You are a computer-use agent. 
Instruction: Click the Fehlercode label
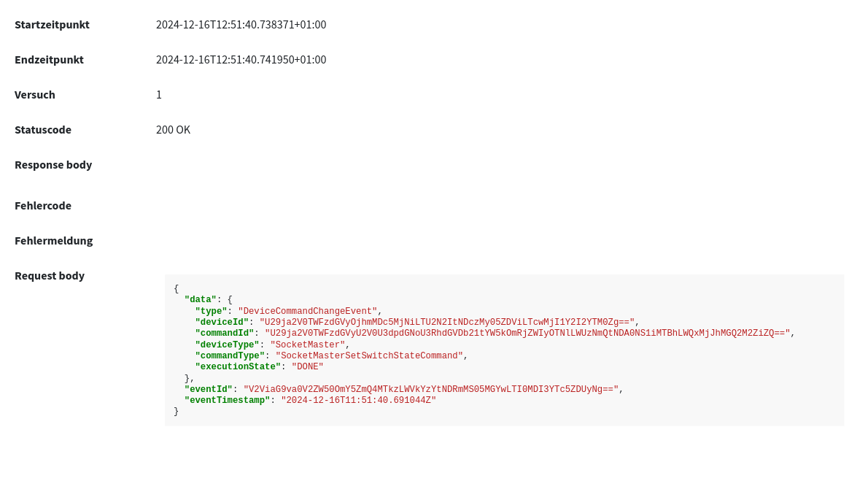click(x=43, y=205)
